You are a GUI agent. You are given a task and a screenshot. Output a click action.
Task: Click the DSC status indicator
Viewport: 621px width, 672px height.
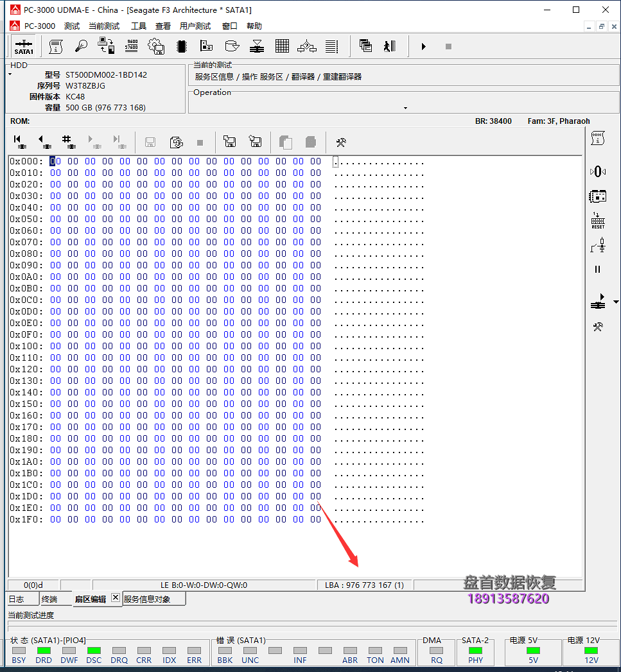[94, 651]
